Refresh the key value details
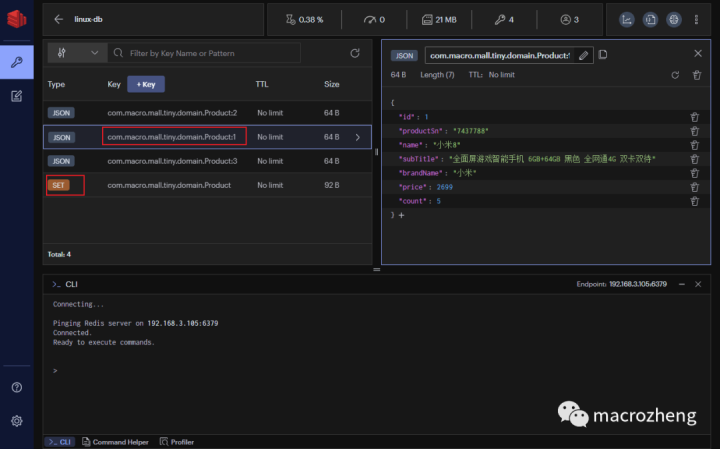The height and width of the screenshot is (449, 720). point(675,75)
